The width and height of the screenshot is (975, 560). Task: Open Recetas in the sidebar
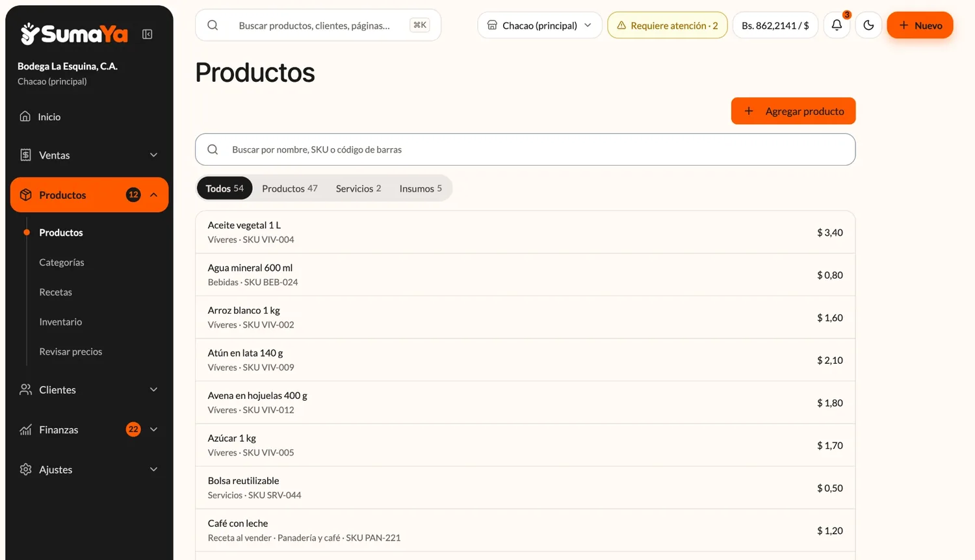click(55, 292)
